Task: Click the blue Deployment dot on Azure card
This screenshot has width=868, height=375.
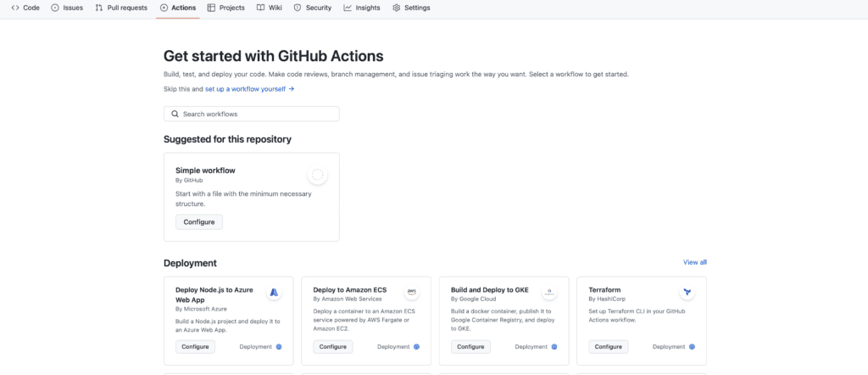Action: (x=279, y=347)
